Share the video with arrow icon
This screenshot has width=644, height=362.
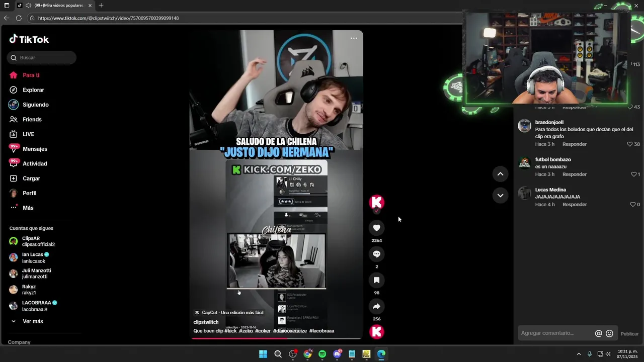pos(376,306)
